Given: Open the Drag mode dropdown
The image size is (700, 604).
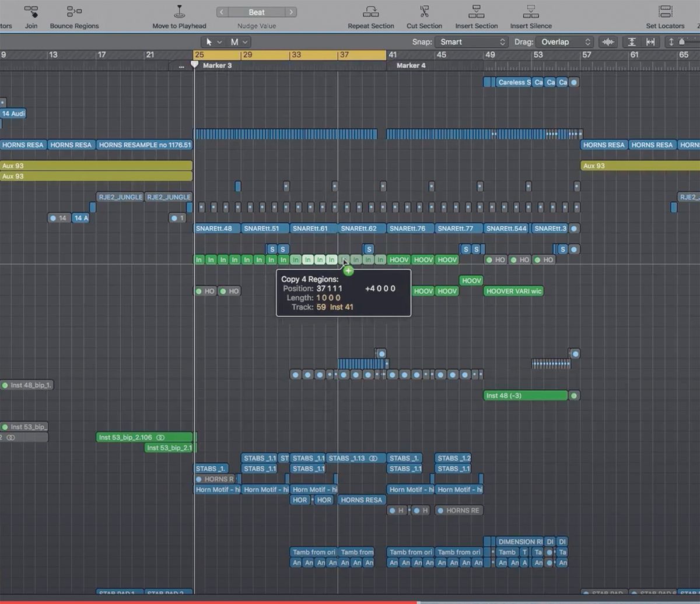Looking at the screenshot, I should (x=565, y=42).
